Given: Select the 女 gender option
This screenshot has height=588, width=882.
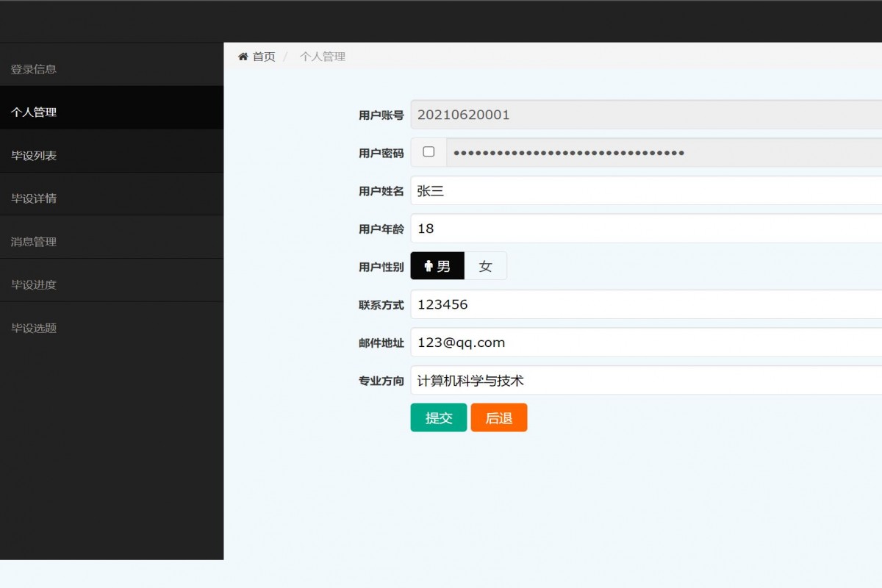Looking at the screenshot, I should point(485,266).
